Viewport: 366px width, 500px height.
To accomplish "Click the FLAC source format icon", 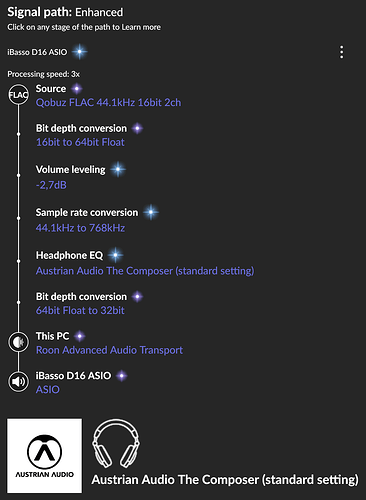I will pyautogui.click(x=18, y=95).
